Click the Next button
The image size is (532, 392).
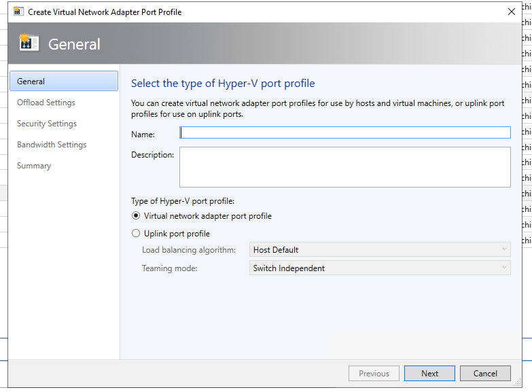coord(429,374)
